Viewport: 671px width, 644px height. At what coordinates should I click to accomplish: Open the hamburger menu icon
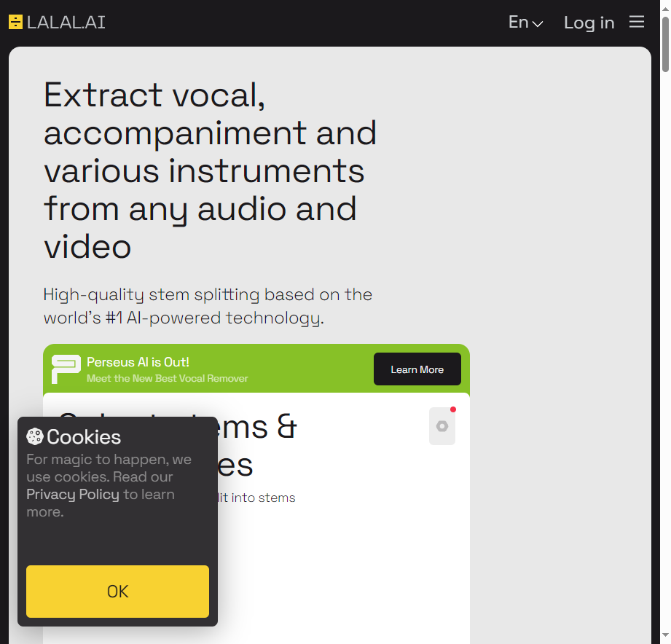636,21
